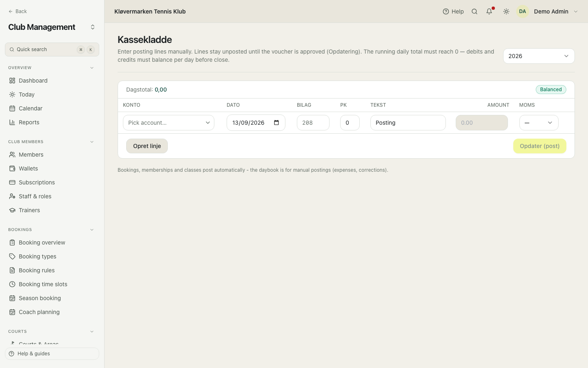Open the calendar picker icon in date field
588x368 pixels.
tap(276, 123)
